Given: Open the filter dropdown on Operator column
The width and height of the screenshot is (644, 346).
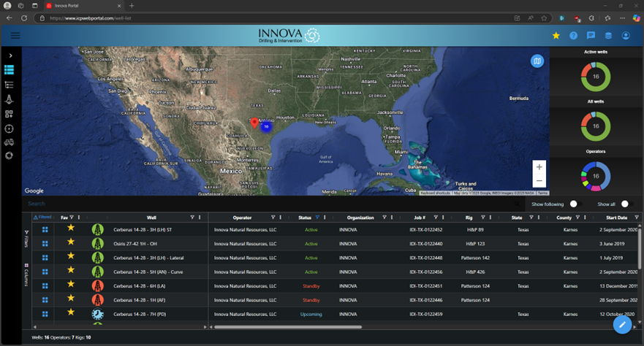Looking at the screenshot, I should pos(273,218).
